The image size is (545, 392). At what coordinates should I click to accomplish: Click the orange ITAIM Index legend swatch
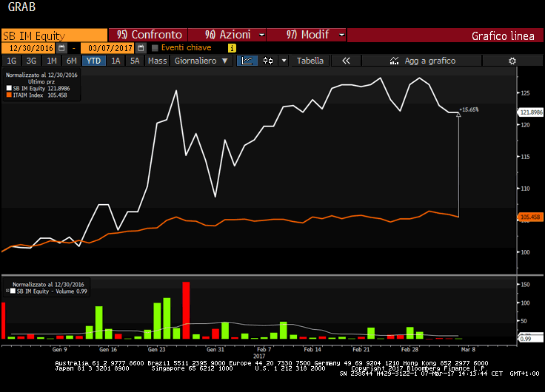[9, 95]
